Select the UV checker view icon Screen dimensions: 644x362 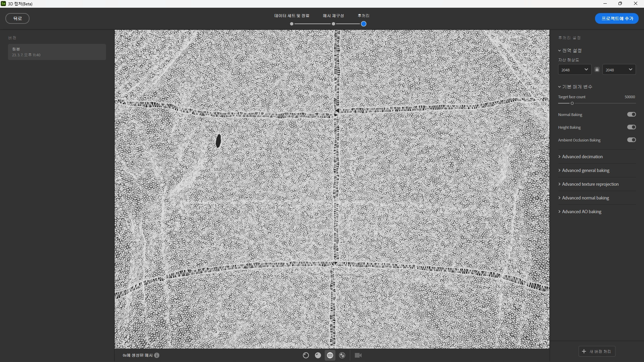coord(342,355)
